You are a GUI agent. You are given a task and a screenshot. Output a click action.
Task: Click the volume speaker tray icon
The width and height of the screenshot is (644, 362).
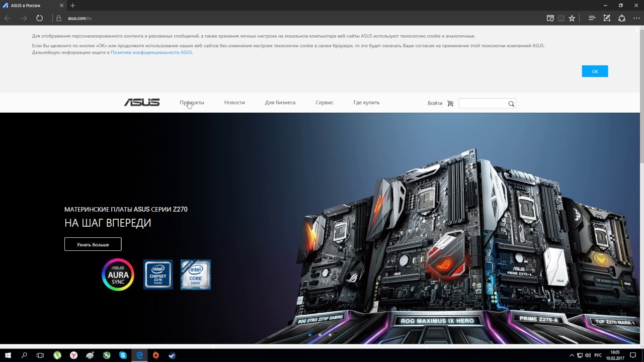click(x=588, y=355)
